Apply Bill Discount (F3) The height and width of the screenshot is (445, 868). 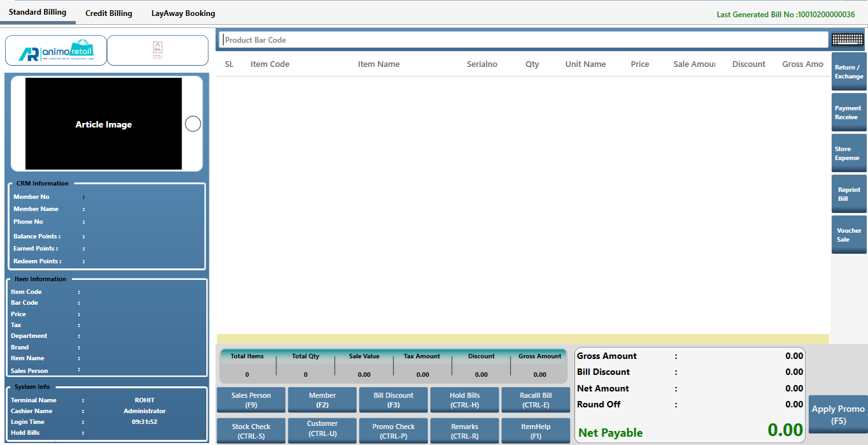[x=394, y=400]
